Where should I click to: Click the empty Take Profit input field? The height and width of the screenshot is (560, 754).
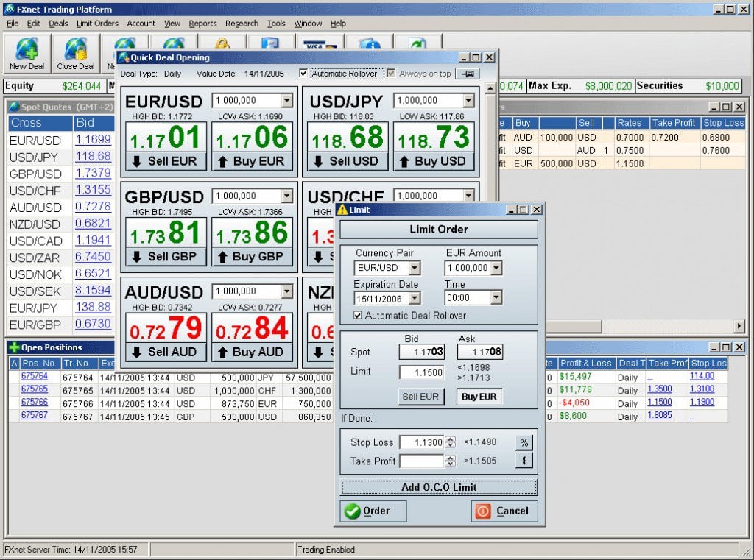[x=422, y=461]
